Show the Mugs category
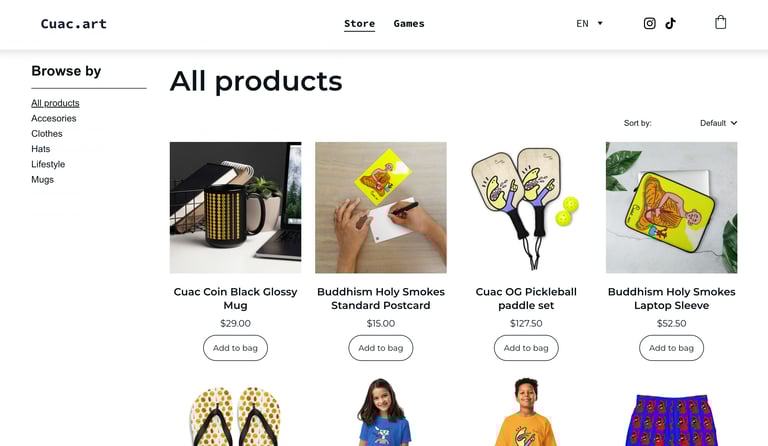Viewport: 768px width, 446px height. point(43,180)
